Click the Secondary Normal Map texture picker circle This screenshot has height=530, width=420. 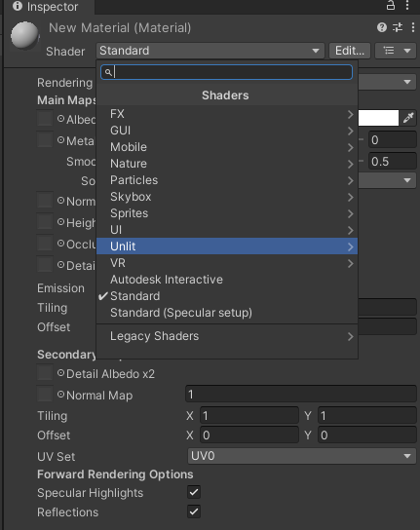click(x=60, y=395)
